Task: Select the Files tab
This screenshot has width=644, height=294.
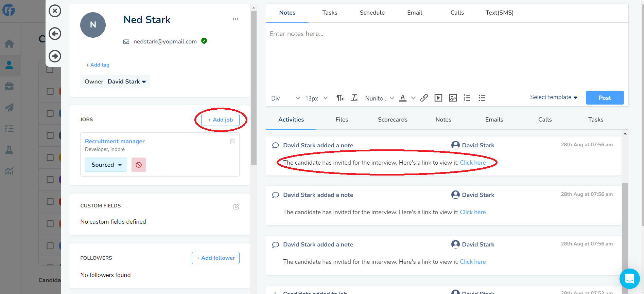Action: pos(342,120)
